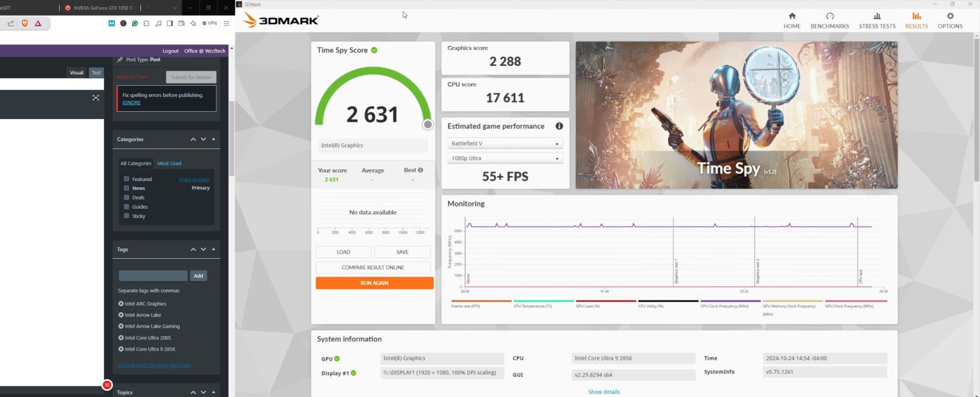This screenshot has height=397, width=980.
Task: Check the Featured category checkbox
Action: 127,179
